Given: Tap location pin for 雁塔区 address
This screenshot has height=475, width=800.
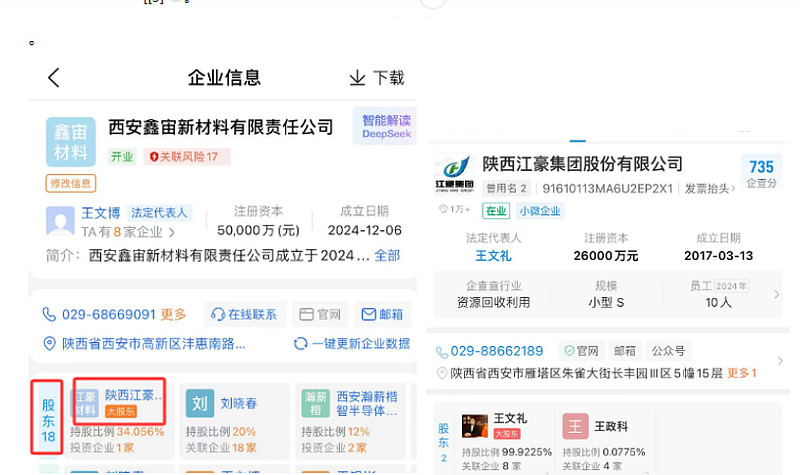Looking at the screenshot, I should 442,373.
